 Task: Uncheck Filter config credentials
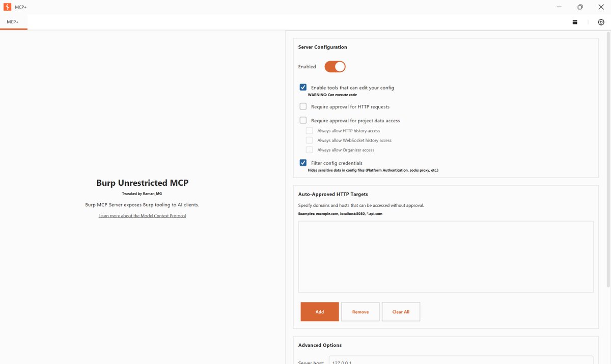303,163
